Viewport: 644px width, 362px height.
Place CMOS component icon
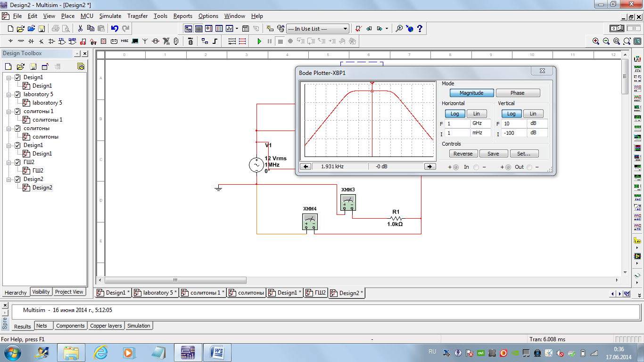pos(73,41)
